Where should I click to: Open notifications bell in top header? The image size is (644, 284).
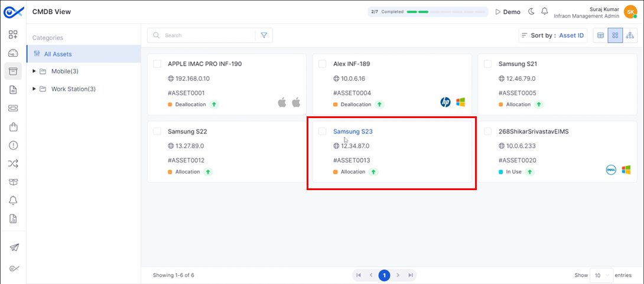[545, 12]
